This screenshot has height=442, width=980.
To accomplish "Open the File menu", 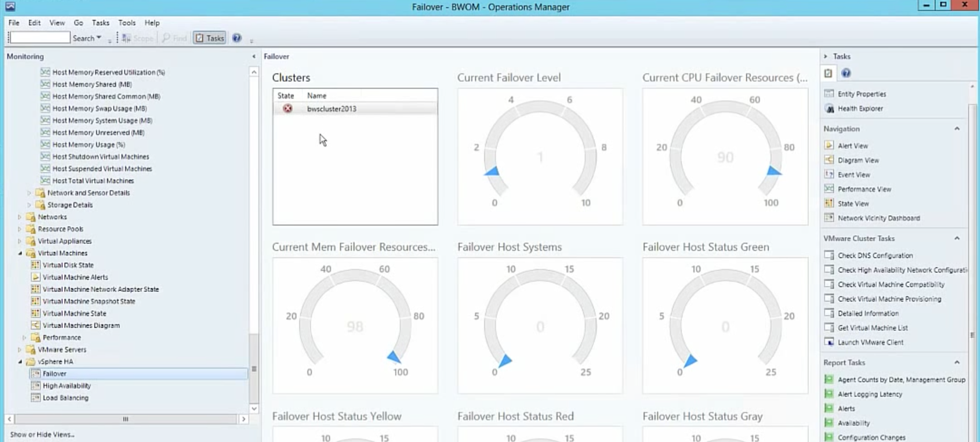I will (14, 23).
